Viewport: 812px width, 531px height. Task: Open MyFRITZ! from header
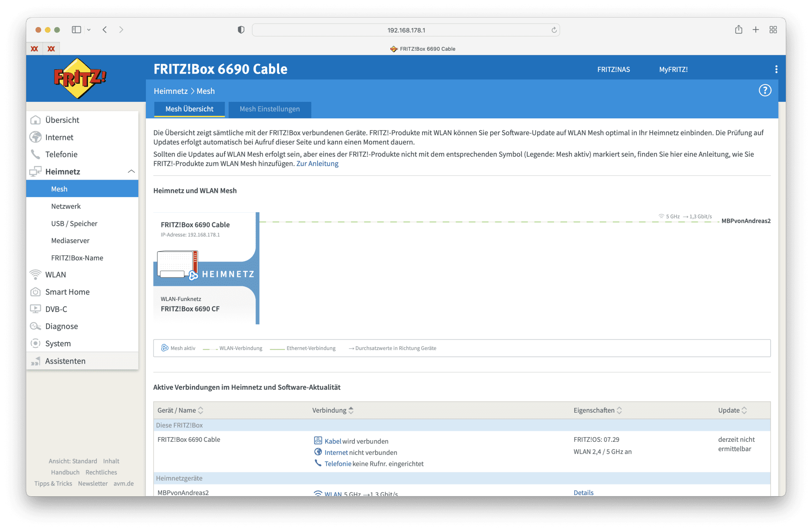point(673,69)
